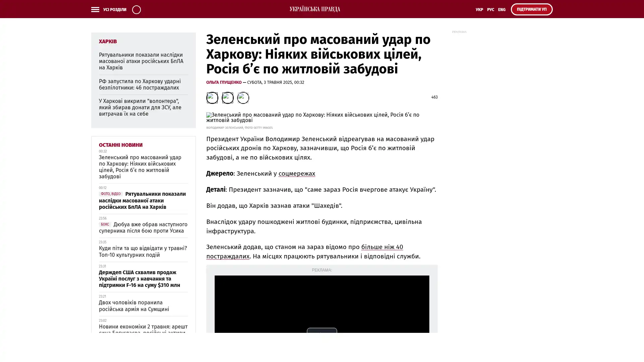Screen dimensions: 644x362
Task: Click the first share icon under byline
Action: tap(212, 98)
